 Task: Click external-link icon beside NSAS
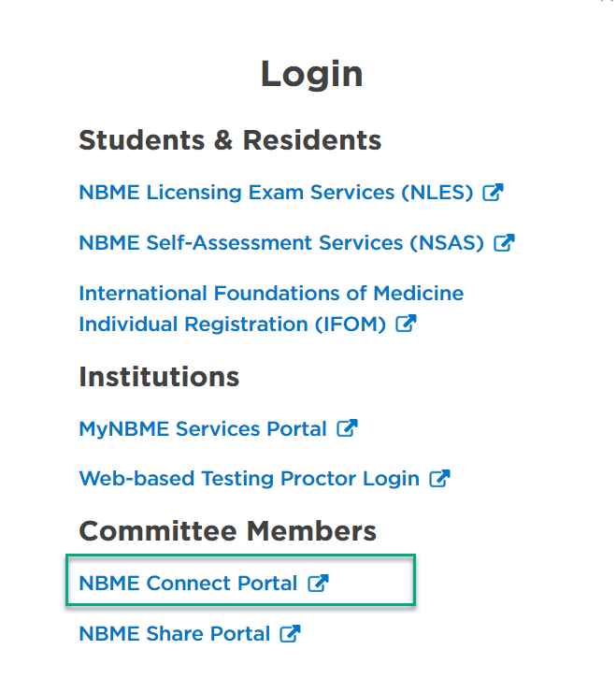click(x=504, y=242)
